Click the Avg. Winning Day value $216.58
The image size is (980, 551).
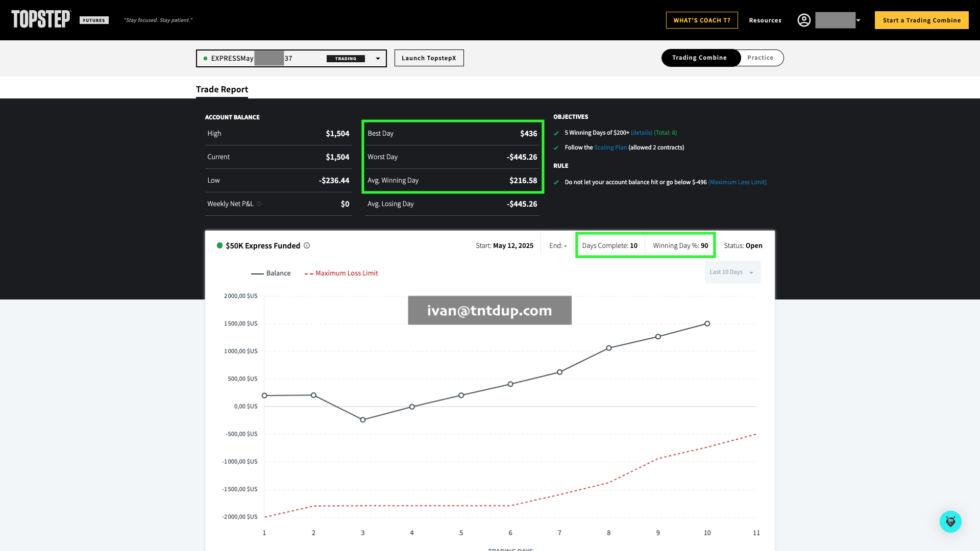tap(523, 181)
